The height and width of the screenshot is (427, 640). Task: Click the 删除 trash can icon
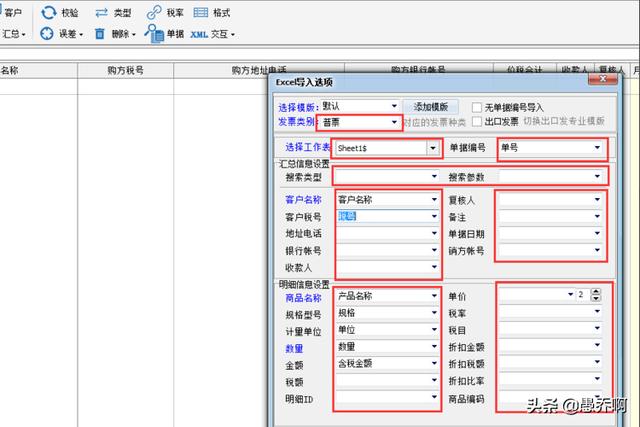pos(100,33)
